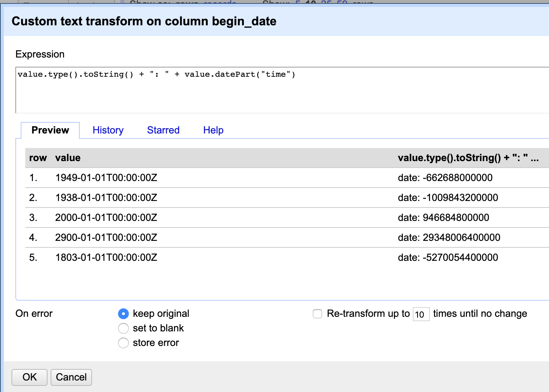Click value 2900-01-01T00:00:00Z in row 4

(106, 237)
